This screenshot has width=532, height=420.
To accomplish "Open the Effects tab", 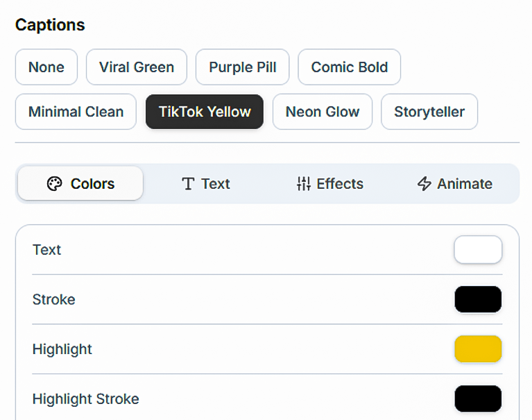I will [x=329, y=184].
